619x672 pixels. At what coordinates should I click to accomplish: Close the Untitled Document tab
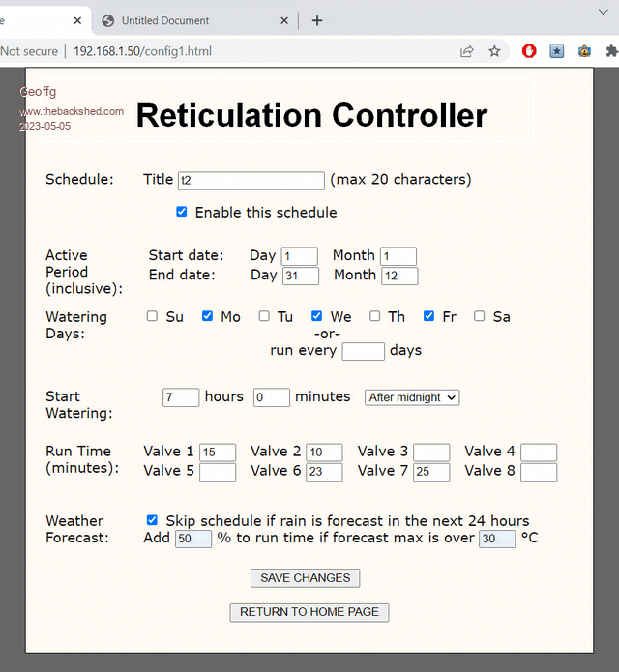click(x=284, y=20)
